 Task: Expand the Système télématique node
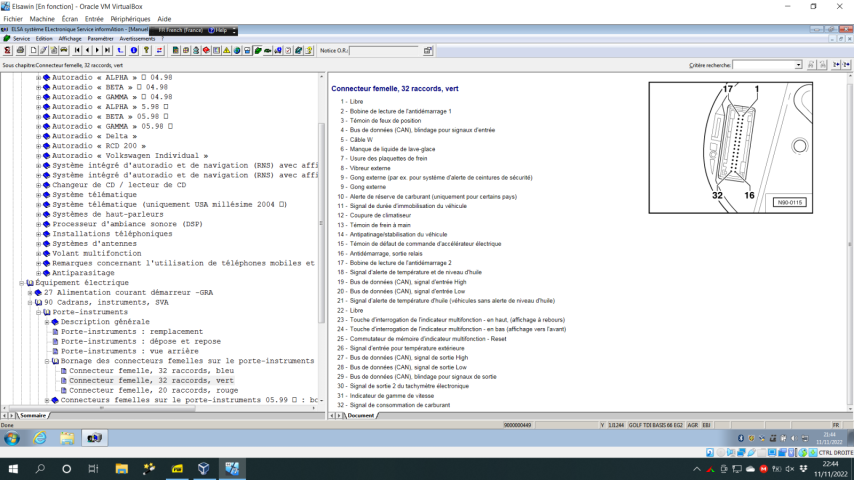coord(39,195)
